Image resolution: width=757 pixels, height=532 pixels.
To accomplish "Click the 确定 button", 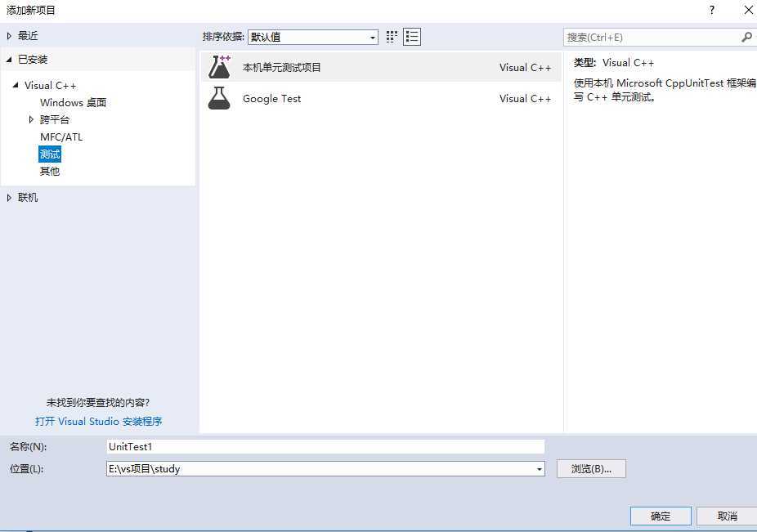I will click(x=661, y=516).
